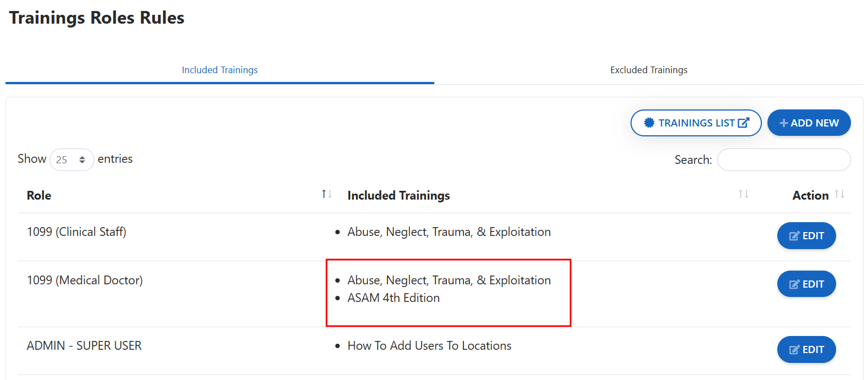The width and height of the screenshot is (868, 380).
Task: Select the Role column header label
Action: (39, 195)
